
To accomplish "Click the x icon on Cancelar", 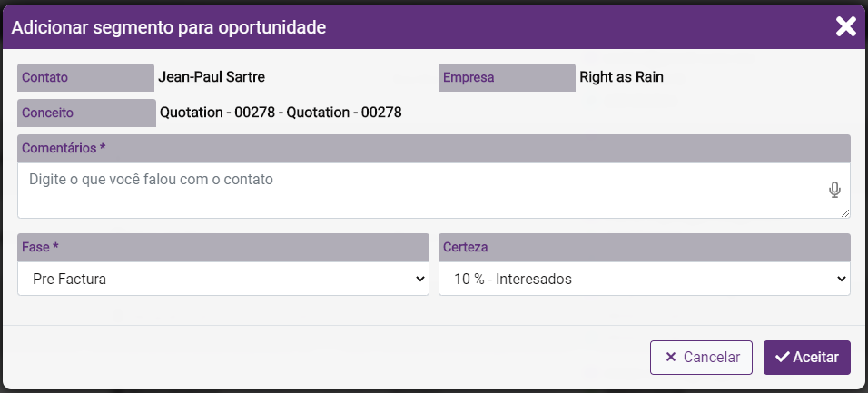I will (671, 358).
